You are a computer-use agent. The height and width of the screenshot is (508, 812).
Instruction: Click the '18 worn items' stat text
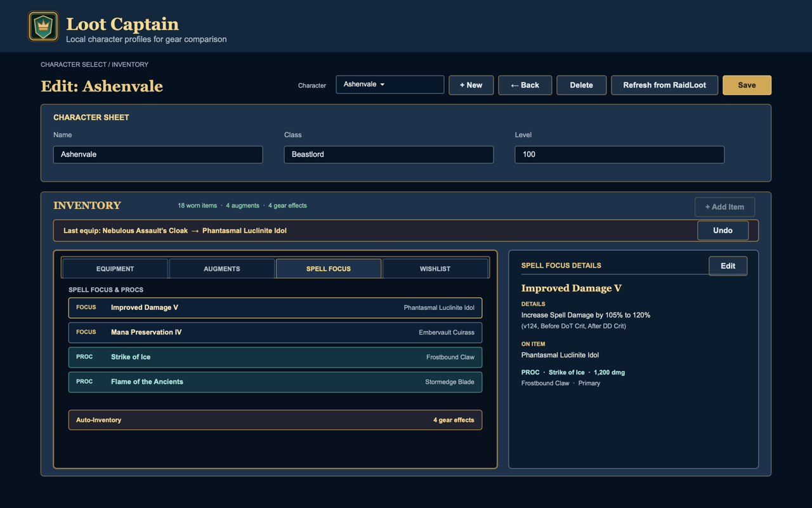[x=197, y=206]
